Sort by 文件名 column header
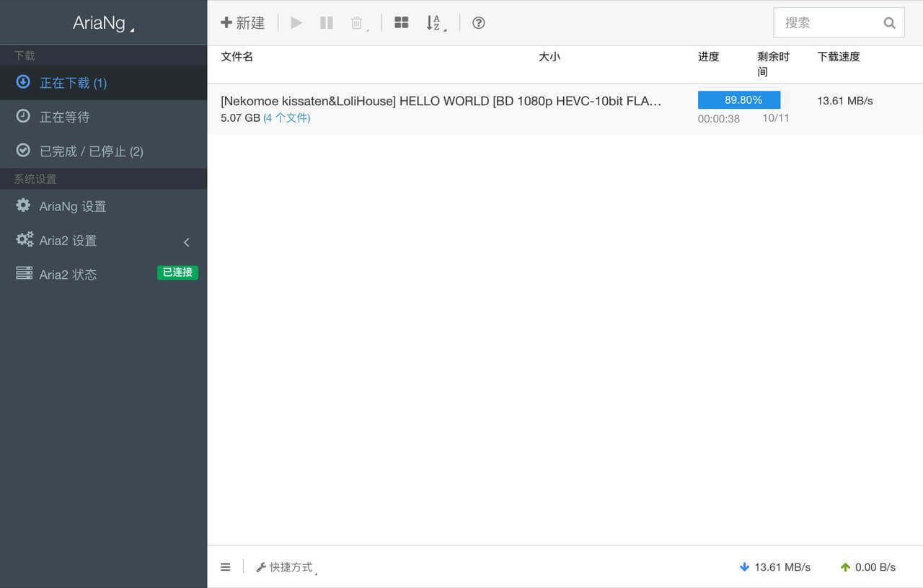Image resolution: width=923 pixels, height=588 pixels. pyautogui.click(x=237, y=56)
